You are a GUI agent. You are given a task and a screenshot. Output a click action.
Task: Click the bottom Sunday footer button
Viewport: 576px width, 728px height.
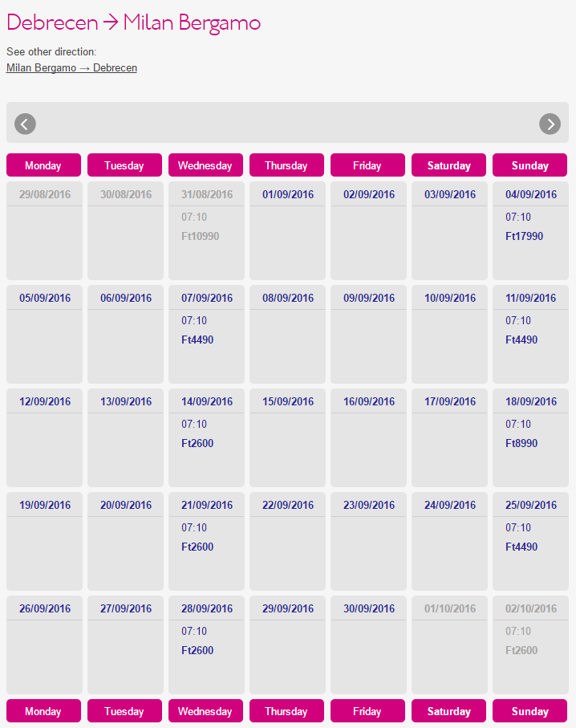529,711
